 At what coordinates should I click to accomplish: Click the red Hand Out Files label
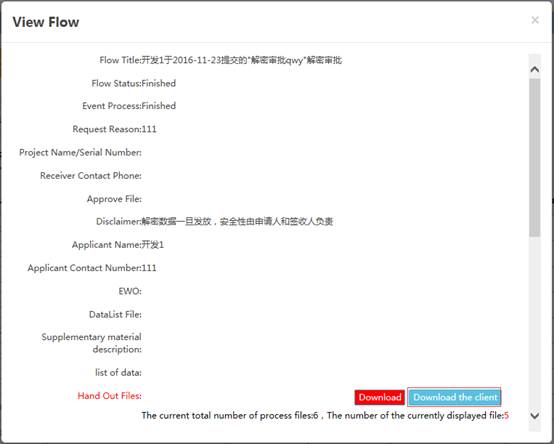(110, 396)
